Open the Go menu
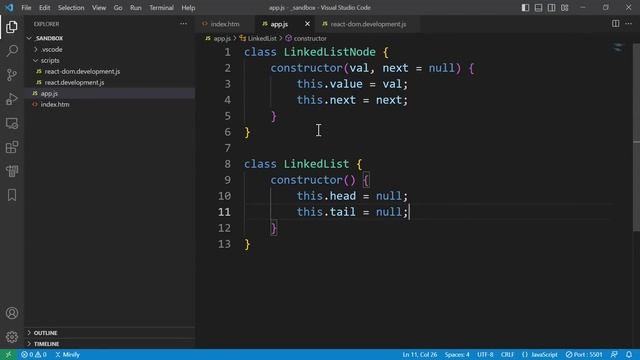The height and width of the screenshot is (360, 640). pyautogui.click(x=118, y=8)
